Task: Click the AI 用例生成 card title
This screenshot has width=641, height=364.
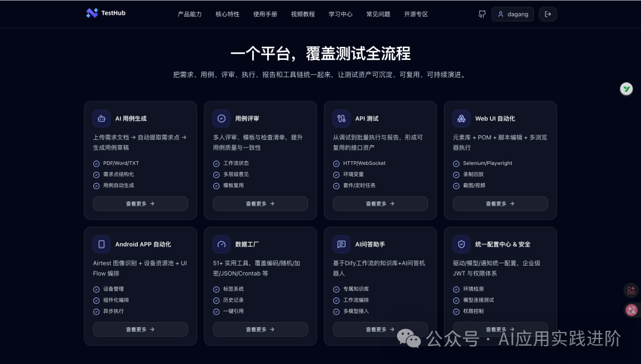Action: (x=131, y=119)
